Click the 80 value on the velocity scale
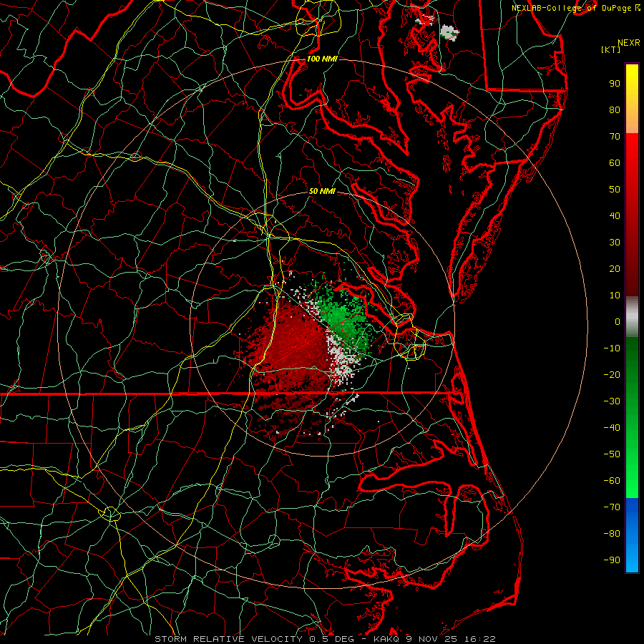This screenshot has width=644, height=644. coord(615,110)
